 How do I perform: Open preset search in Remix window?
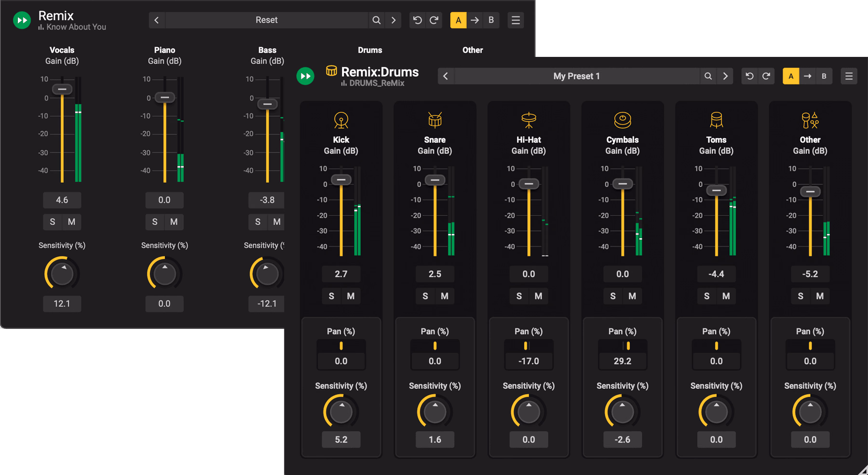tap(377, 20)
